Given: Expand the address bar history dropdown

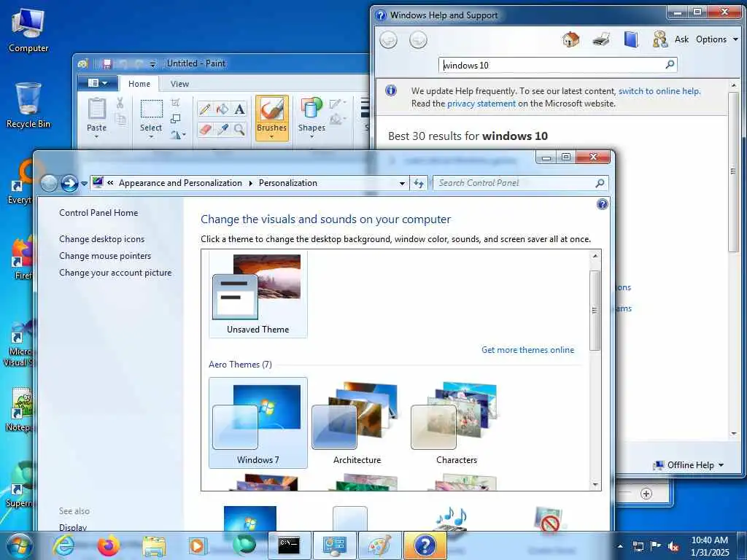Looking at the screenshot, I should point(402,183).
